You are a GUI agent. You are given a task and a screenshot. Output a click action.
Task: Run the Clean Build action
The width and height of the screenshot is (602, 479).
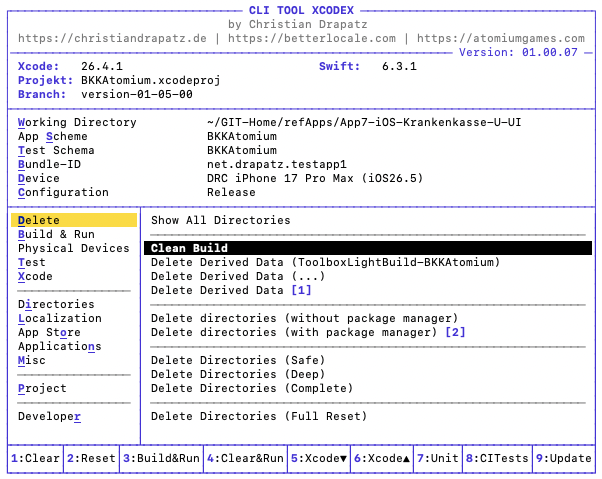point(368,248)
